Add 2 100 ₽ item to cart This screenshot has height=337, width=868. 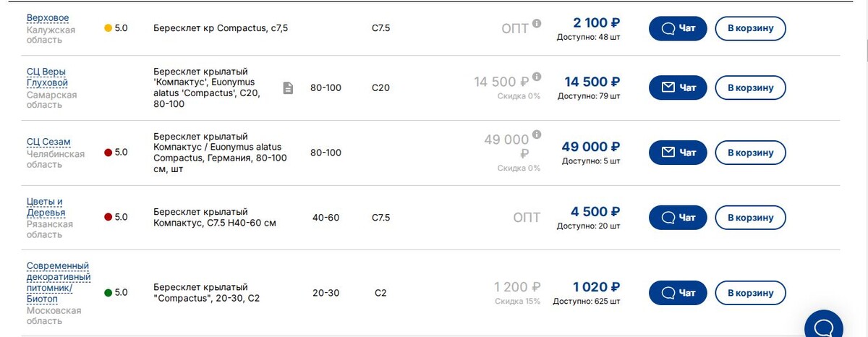click(750, 29)
